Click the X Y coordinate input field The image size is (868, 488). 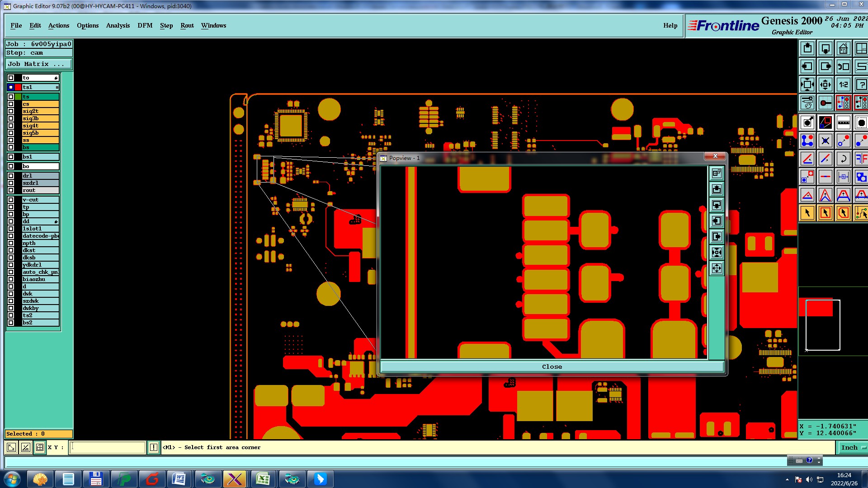coord(108,447)
